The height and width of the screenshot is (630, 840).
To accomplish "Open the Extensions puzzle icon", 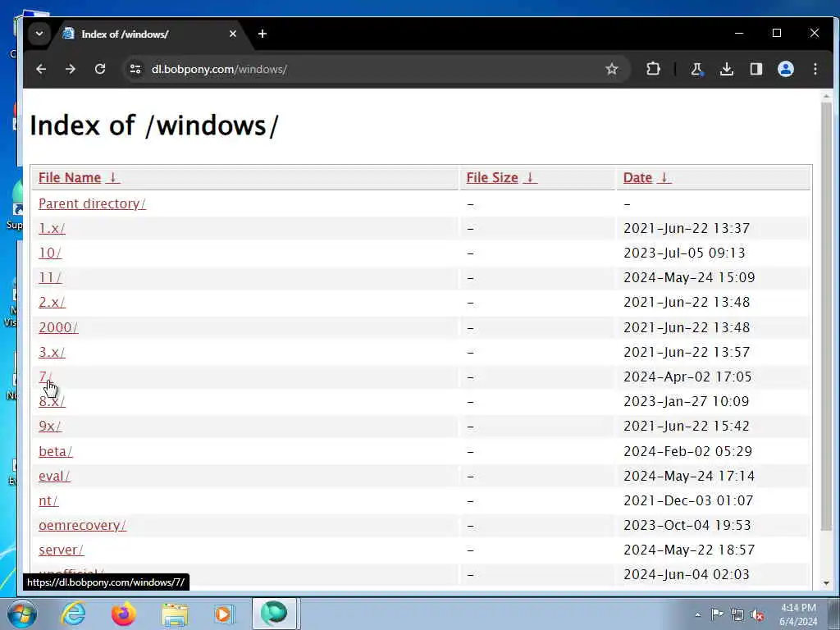I will [653, 69].
